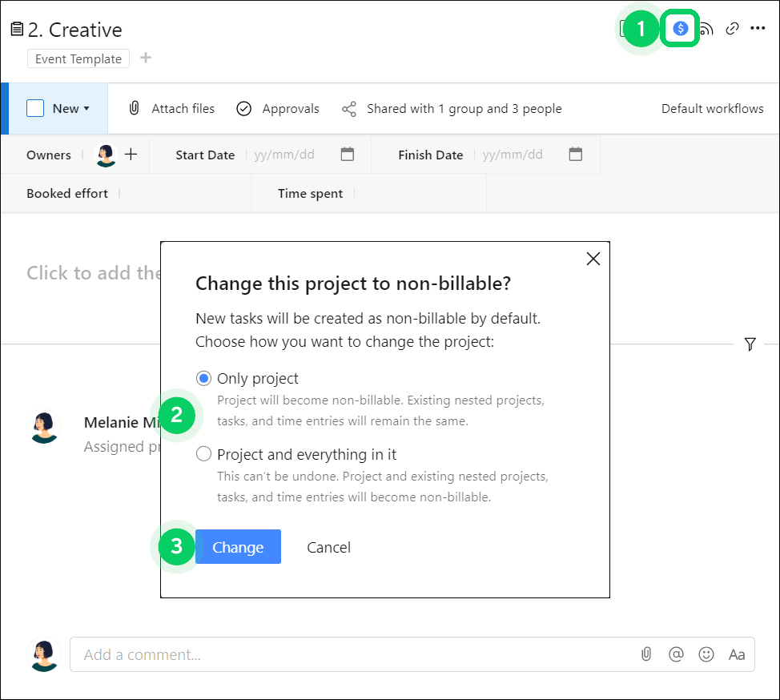This screenshot has height=700, width=780.
Task: Open the three-dot overflow menu
Action: click(x=758, y=28)
